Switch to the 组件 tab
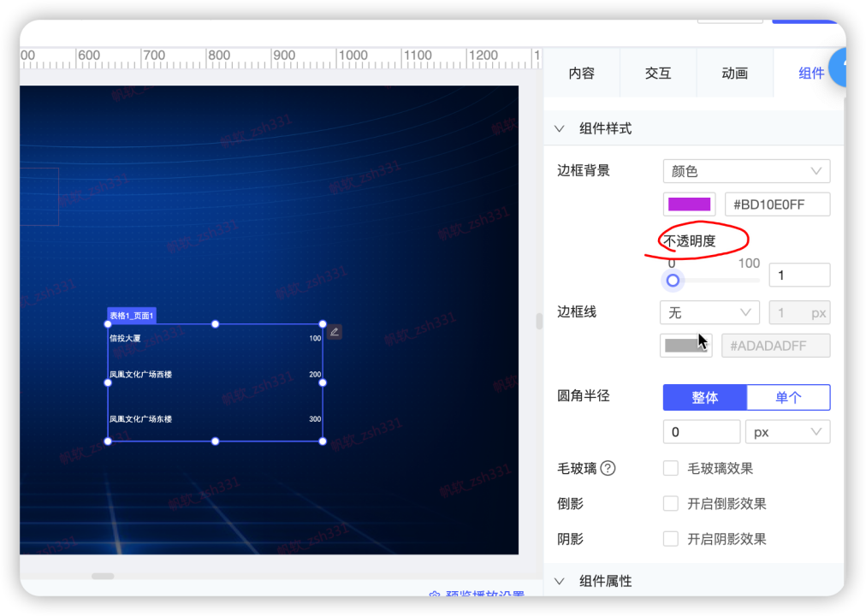The width and height of the screenshot is (866, 616). [810, 73]
